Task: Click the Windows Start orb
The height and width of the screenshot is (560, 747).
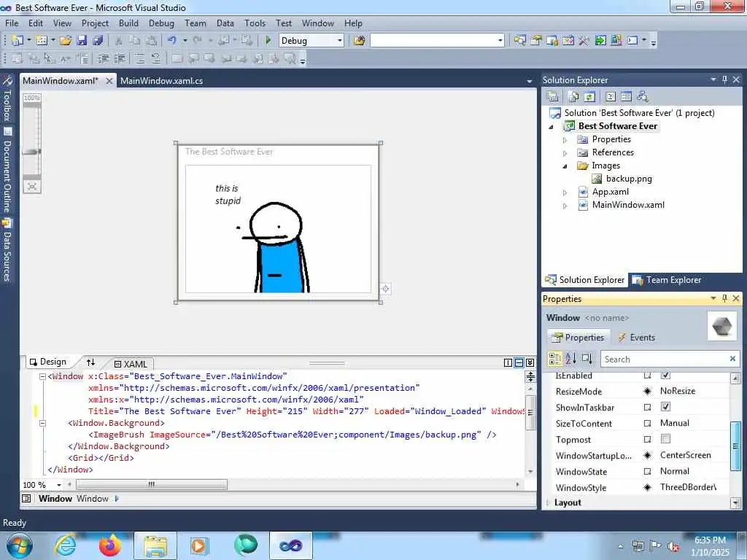Action: click(20, 545)
